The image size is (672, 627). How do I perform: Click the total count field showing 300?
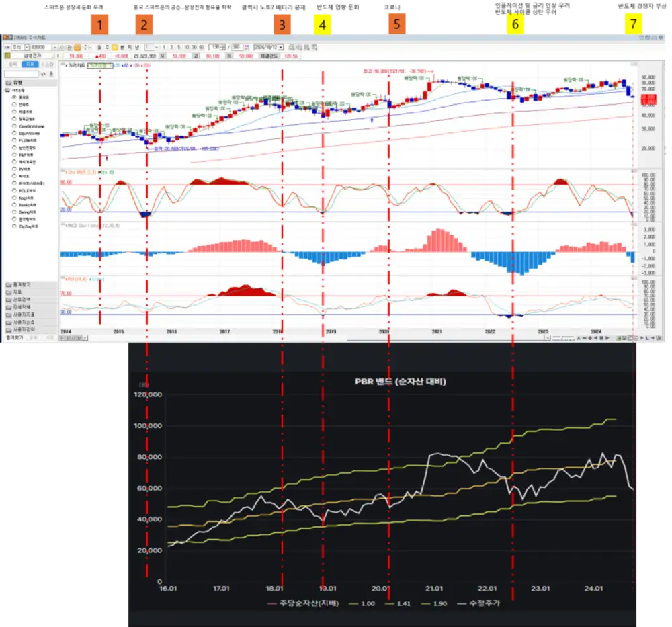pyautogui.click(x=237, y=47)
